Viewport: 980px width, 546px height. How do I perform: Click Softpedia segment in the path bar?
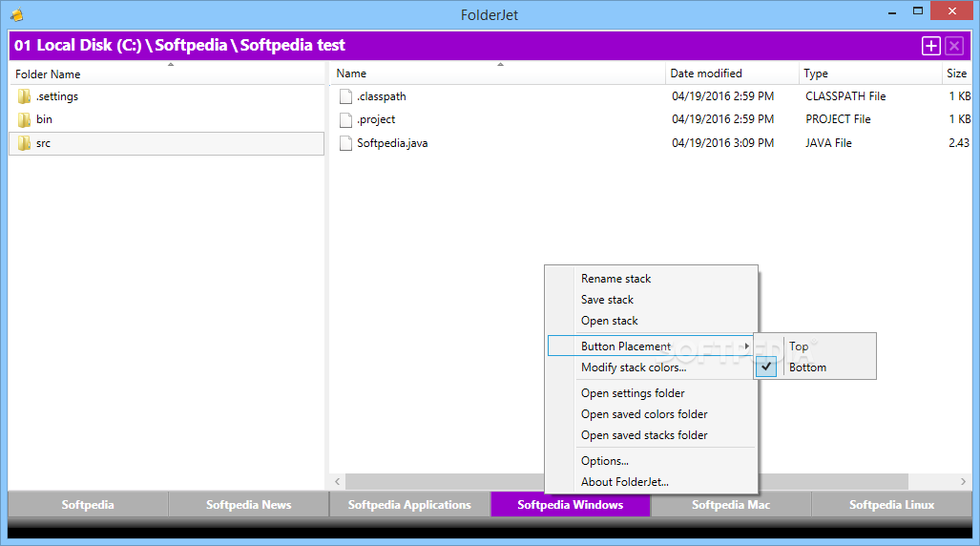[191, 45]
